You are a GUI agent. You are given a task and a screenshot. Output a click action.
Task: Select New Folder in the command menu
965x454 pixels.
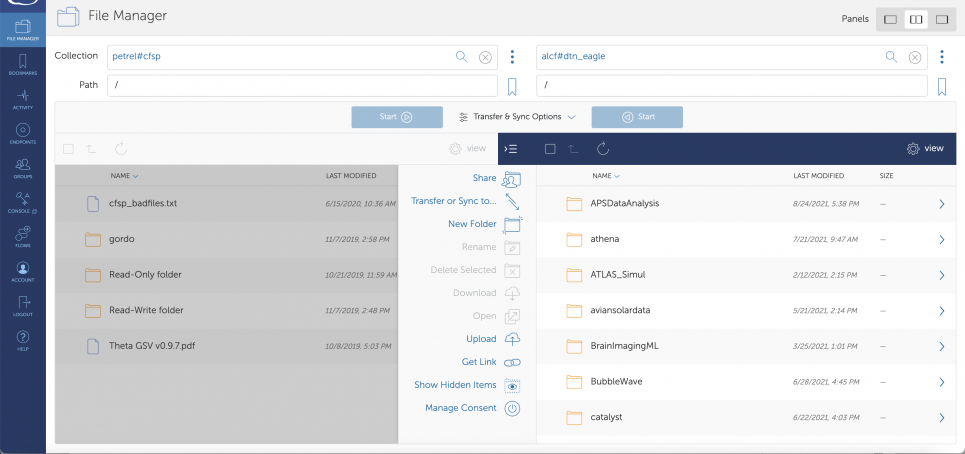click(x=473, y=224)
